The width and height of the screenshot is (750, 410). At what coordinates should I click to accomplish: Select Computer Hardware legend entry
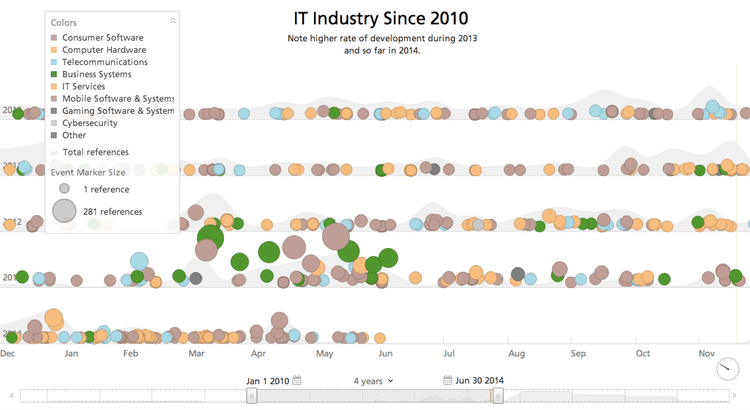pos(104,50)
